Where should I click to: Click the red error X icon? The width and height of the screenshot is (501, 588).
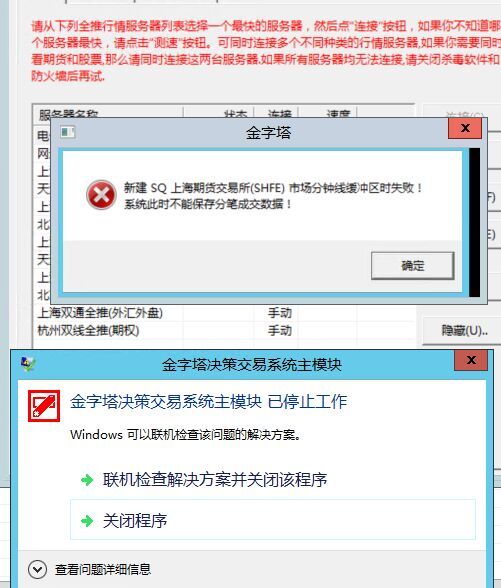[101, 195]
